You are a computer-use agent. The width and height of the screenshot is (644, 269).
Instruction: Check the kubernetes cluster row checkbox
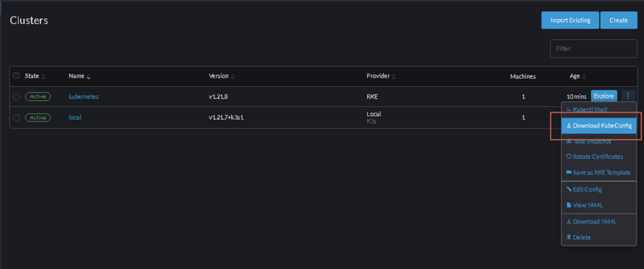[x=16, y=96]
